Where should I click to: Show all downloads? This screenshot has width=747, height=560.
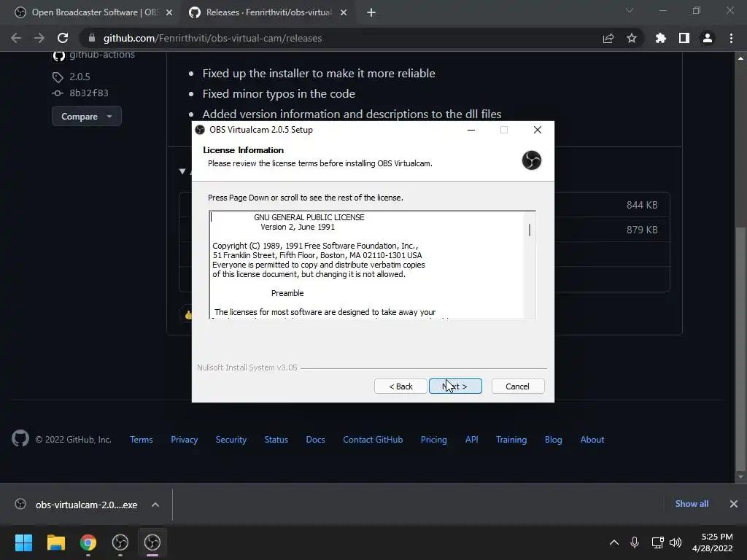(x=692, y=504)
